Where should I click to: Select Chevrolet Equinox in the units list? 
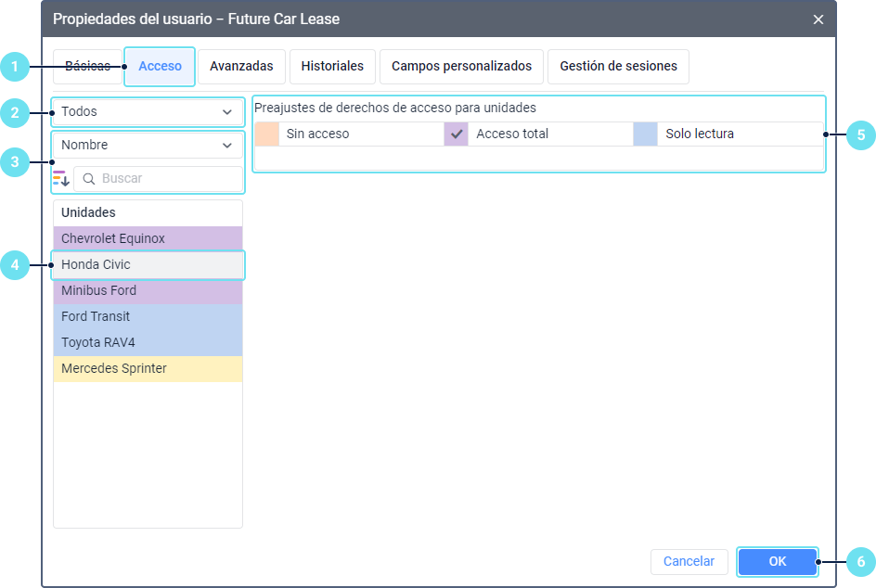(x=148, y=238)
